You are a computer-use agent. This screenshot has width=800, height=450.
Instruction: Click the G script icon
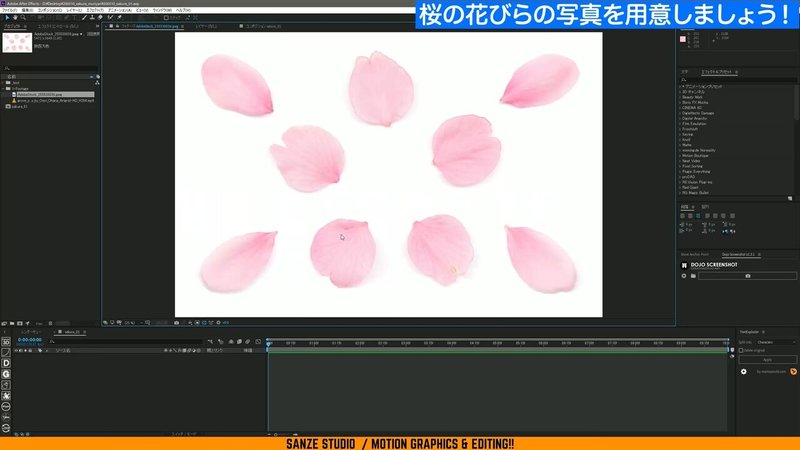click(6, 374)
